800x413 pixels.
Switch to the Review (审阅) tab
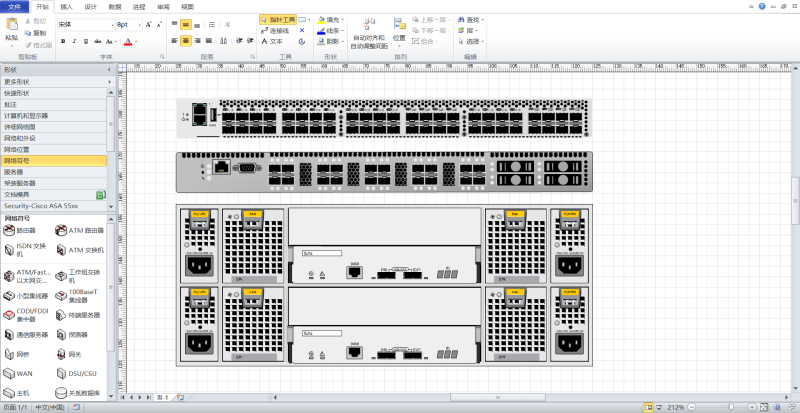[163, 7]
